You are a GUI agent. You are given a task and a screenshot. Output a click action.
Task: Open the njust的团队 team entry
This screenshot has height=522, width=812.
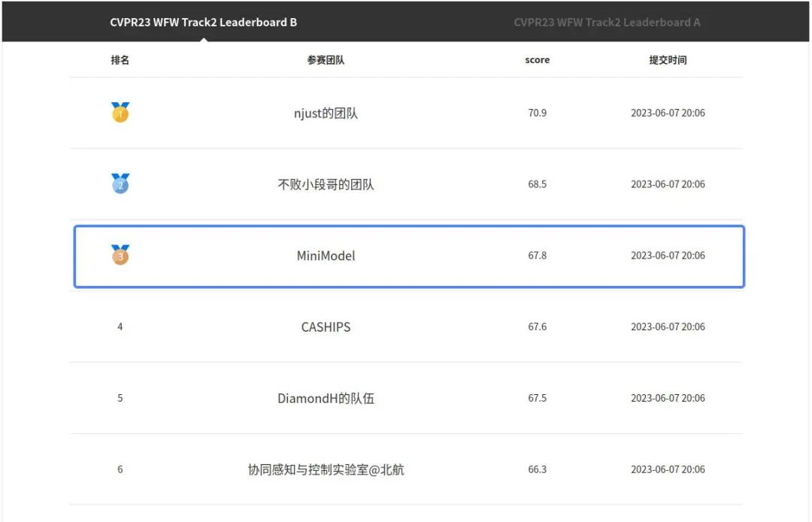click(x=326, y=114)
